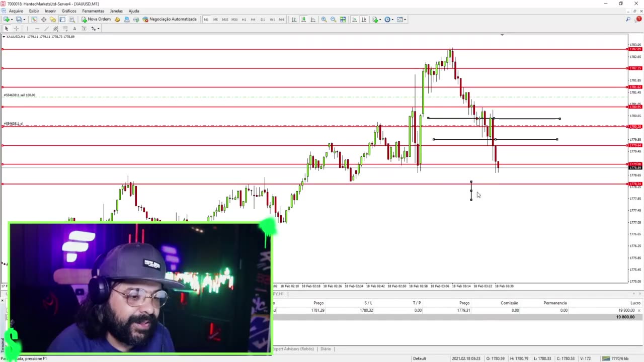
Task: Select the M1 timeframe
Action: click(x=206, y=20)
